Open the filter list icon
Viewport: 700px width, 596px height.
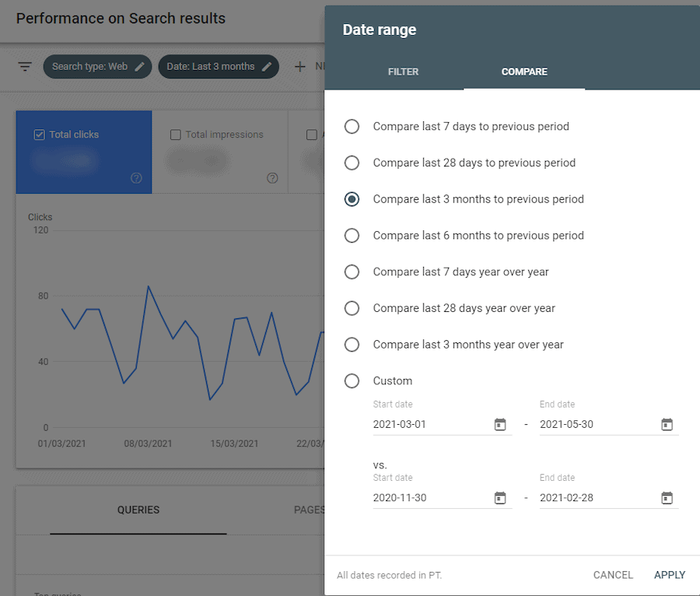pyautogui.click(x=25, y=67)
